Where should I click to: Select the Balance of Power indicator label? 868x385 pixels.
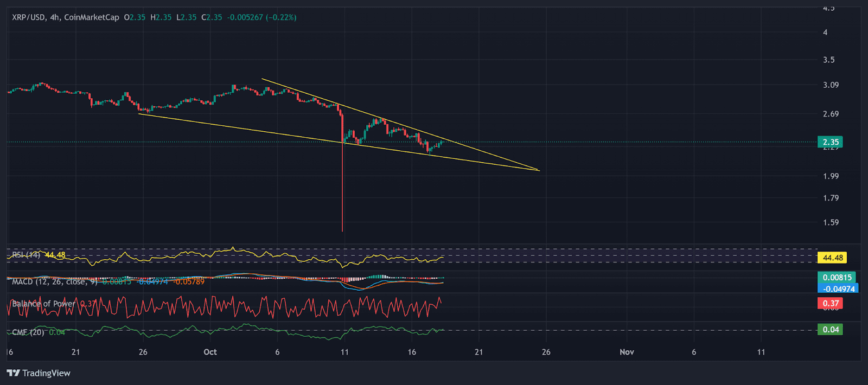[43, 304]
